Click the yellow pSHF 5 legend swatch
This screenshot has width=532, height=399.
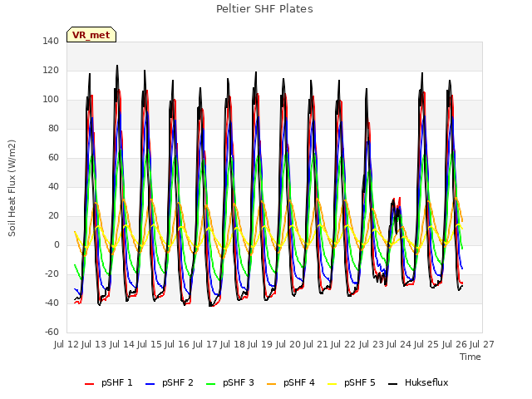(332, 384)
